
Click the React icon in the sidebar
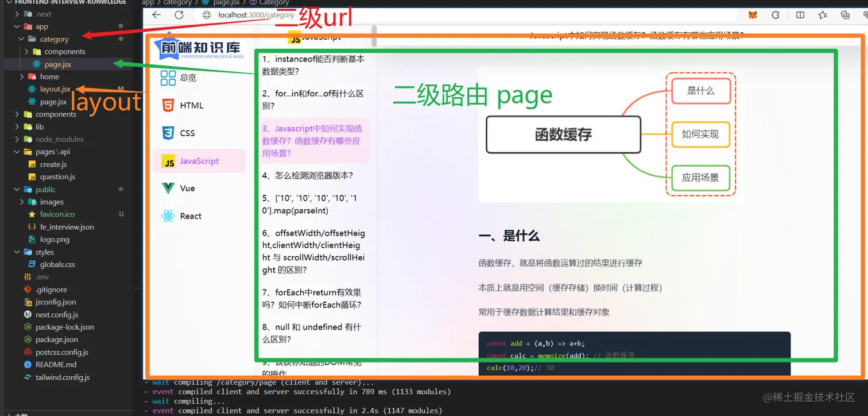169,215
